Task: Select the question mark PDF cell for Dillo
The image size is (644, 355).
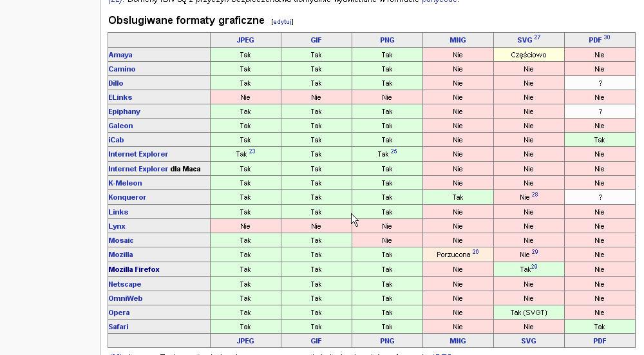Action: pos(600,83)
